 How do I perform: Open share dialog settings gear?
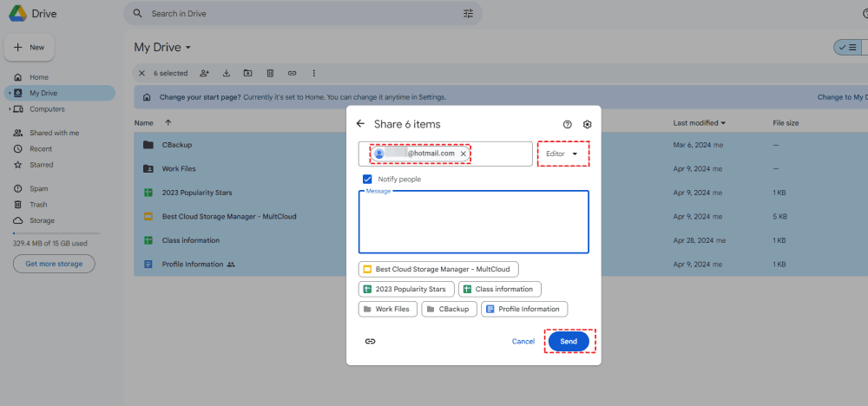click(588, 124)
